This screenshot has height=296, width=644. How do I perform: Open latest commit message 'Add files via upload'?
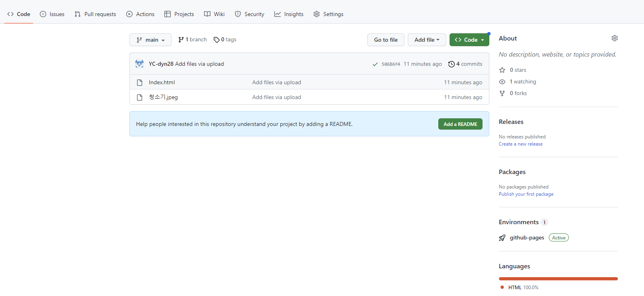[x=200, y=64]
